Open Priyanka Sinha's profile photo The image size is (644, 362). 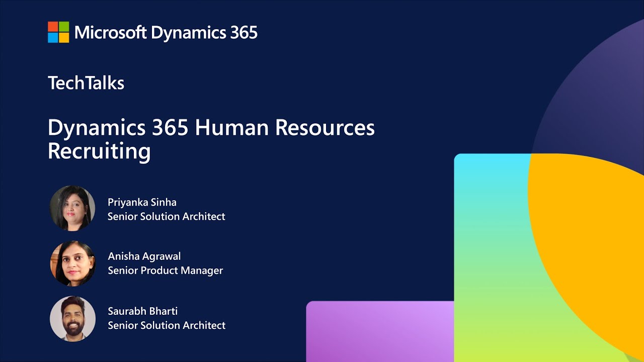pyautogui.click(x=72, y=208)
